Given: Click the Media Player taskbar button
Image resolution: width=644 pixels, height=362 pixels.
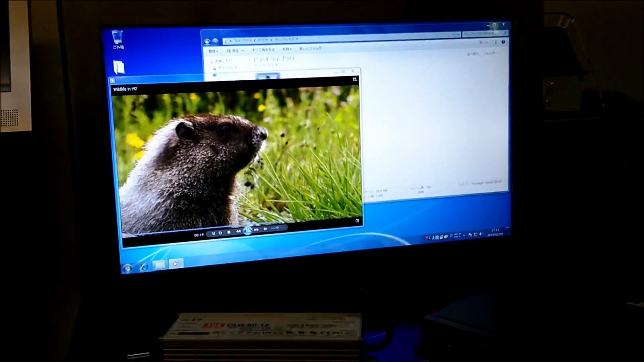Looking at the screenshot, I should point(175,263).
